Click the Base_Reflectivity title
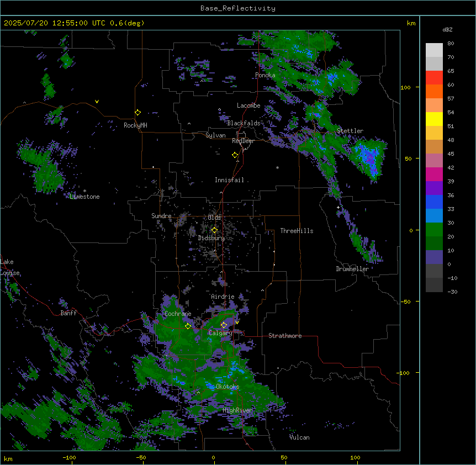This screenshot has height=465, width=476. tap(238, 8)
